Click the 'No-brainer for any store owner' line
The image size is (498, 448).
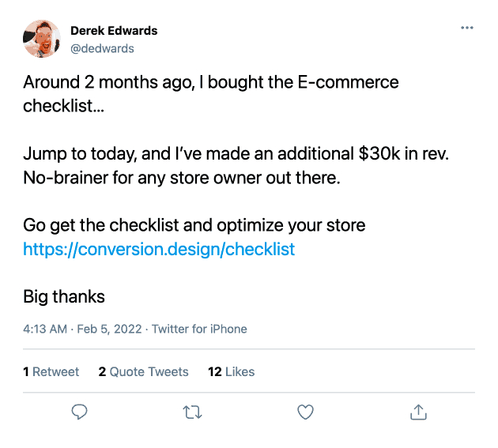pyautogui.click(x=181, y=178)
